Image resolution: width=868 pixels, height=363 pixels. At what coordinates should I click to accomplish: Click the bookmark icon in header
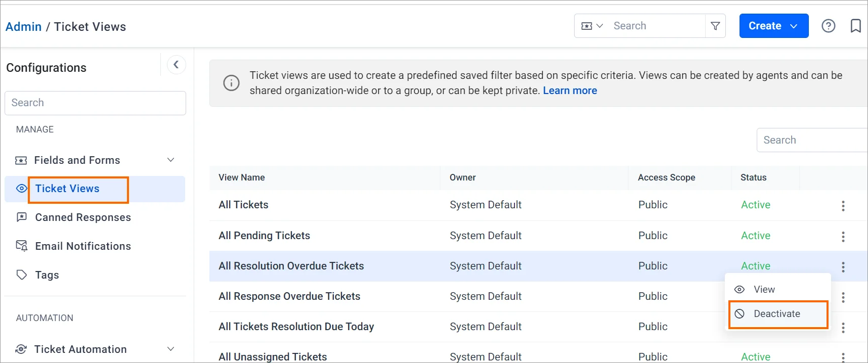tap(855, 26)
